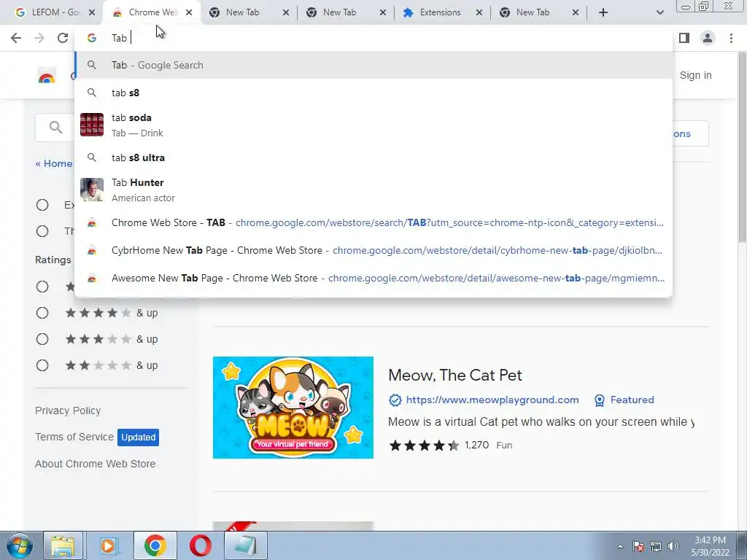Select the Extensions radio button

42,205
